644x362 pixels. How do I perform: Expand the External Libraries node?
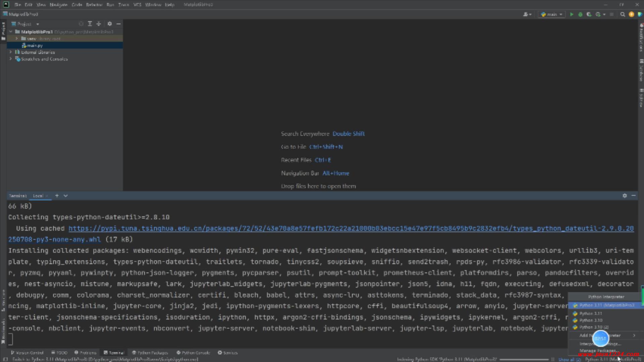[x=11, y=52]
